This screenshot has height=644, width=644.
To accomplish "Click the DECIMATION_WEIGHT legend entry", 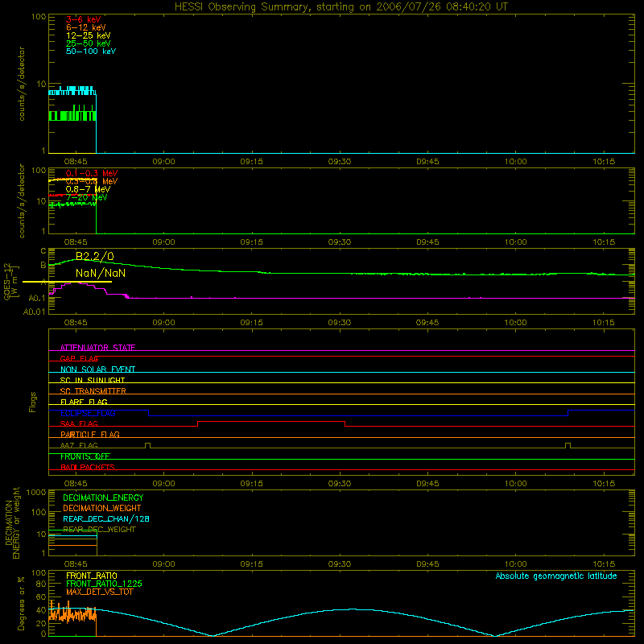I will click(x=102, y=508).
